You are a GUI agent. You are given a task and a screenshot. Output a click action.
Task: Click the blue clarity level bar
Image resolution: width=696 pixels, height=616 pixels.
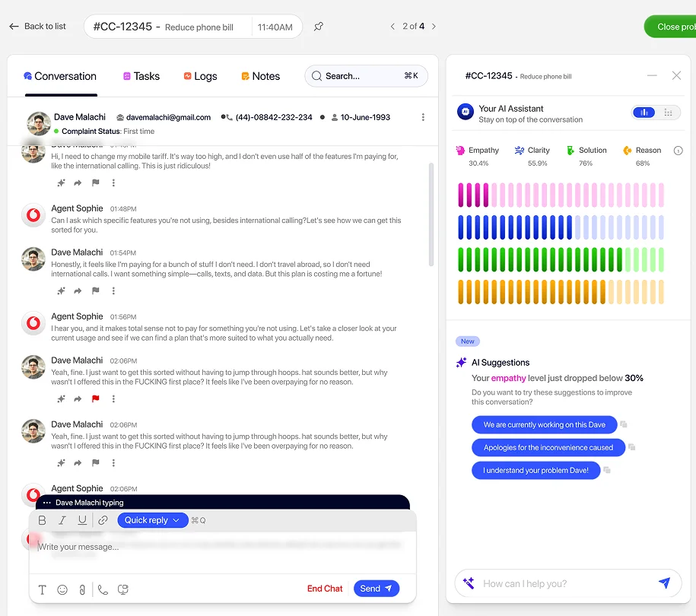click(x=561, y=227)
